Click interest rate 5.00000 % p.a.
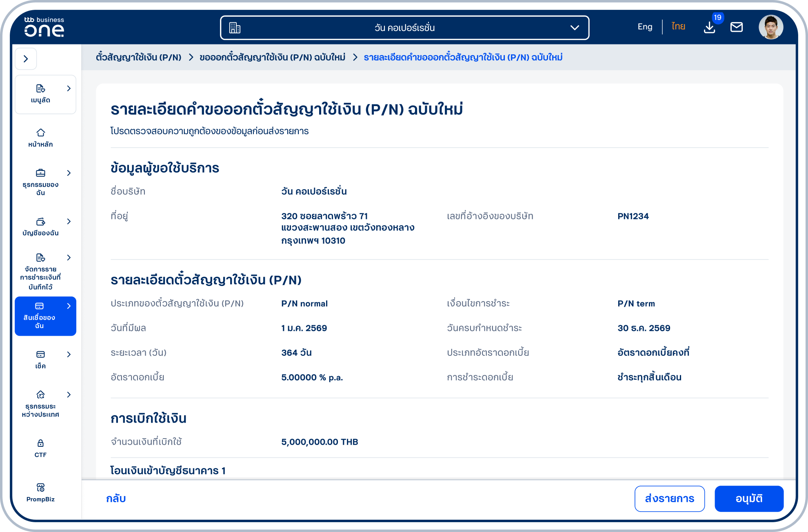Viewport: 808px width, 532px height. pyautogui.click(x=312, y=377)
